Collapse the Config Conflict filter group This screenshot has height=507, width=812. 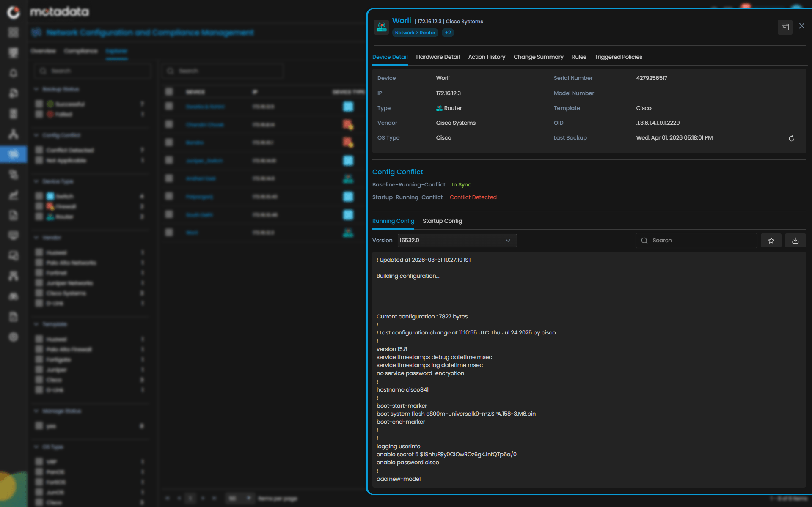click(36, 135)
